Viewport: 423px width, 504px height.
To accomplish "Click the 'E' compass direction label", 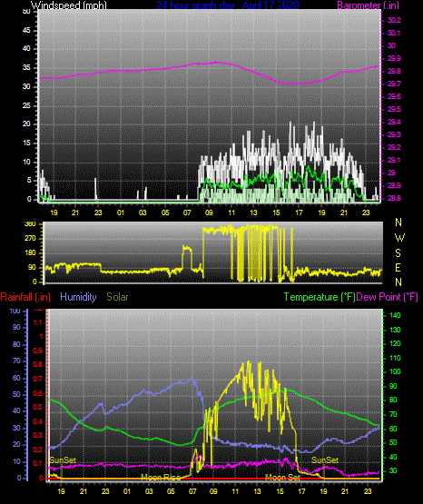I will pos(398,267).
